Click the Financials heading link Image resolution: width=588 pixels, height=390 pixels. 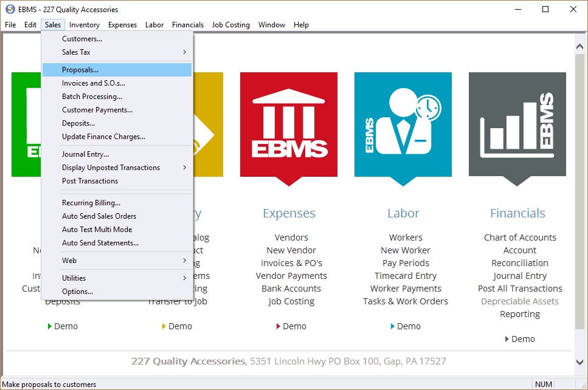click(518, 213)
